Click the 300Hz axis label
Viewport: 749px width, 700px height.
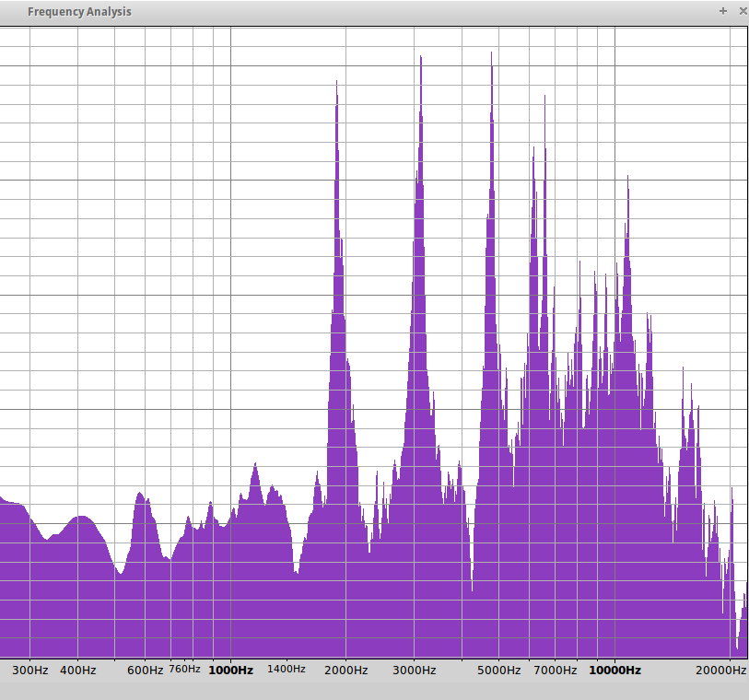click(30, 671)
